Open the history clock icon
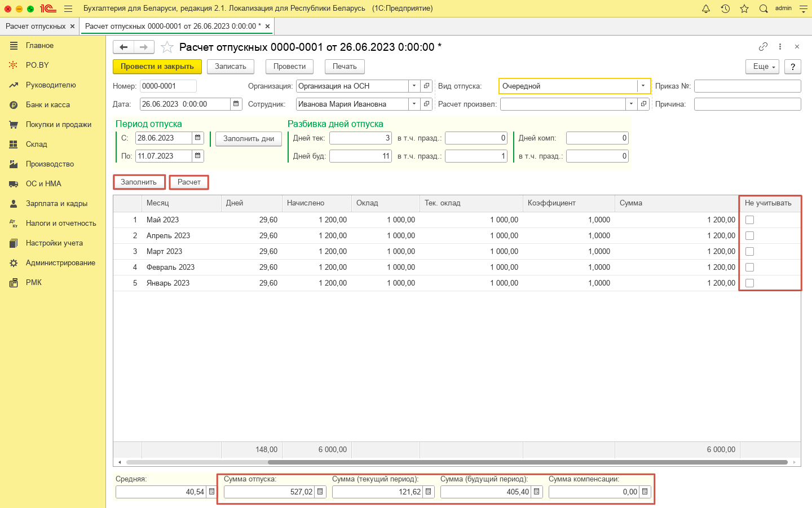The image size is (812, 508). (x=725, y=8)
